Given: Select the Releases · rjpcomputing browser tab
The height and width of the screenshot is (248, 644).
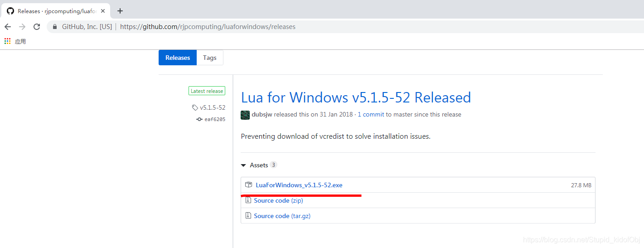Looking at the screenshot, I should [x=56, y=11].
